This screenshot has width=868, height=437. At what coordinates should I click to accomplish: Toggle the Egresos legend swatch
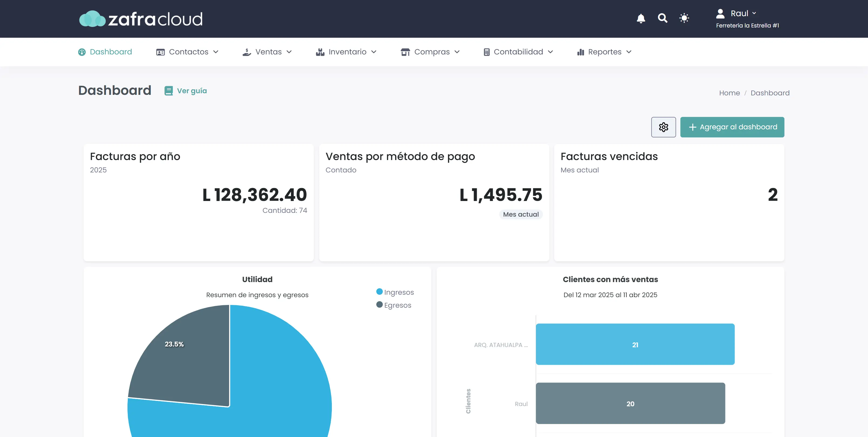tap(380, 305)
